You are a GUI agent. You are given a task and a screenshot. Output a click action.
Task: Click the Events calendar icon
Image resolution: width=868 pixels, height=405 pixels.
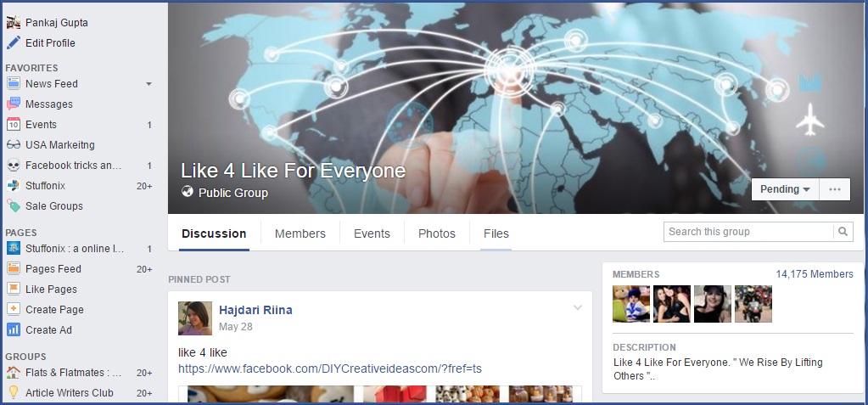[x=14, y=125]
